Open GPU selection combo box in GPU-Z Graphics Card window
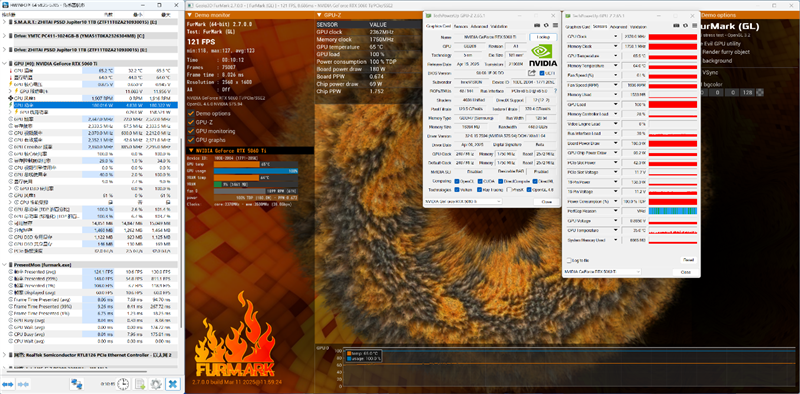The width and height of the screenshot is (800, 394). coord(463,202)
